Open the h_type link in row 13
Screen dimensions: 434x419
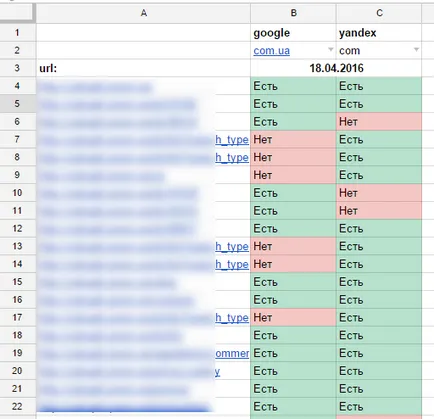pyautogui.click(x=232, y=246)
